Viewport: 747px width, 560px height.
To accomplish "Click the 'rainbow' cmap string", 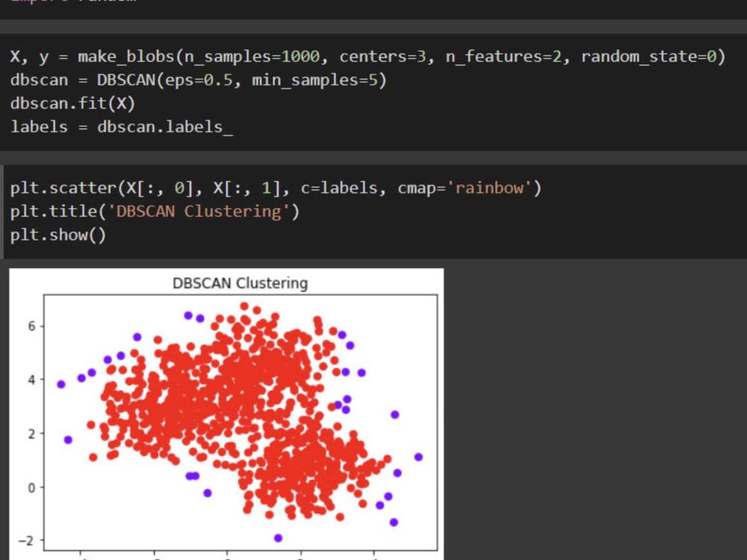I will click(x=489, y=188).
